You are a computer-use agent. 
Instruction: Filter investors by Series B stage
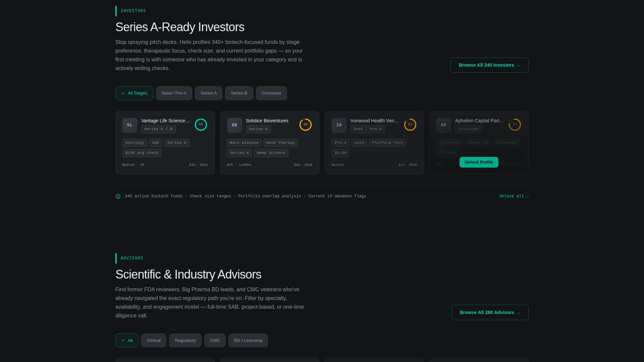(x=239, y=93)
